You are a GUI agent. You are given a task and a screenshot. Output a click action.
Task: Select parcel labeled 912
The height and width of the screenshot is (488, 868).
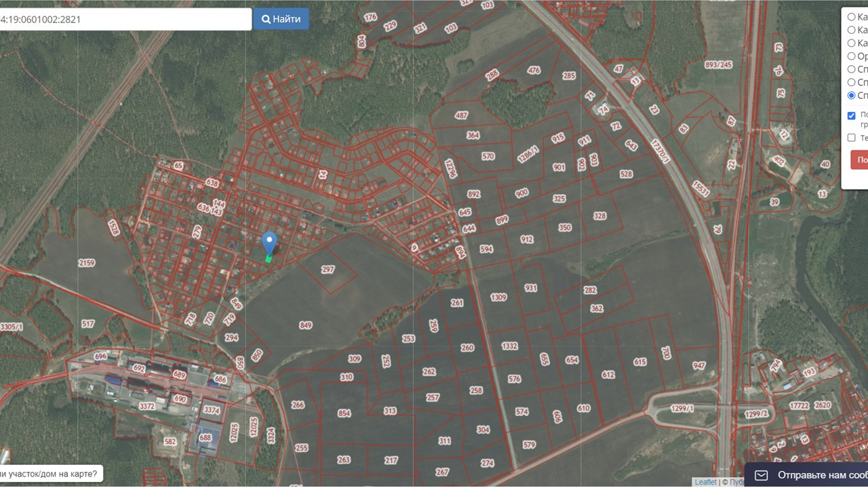click(527, 240)
